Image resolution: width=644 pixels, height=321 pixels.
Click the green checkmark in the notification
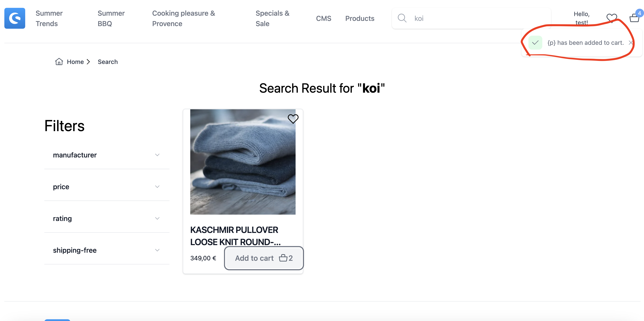click(536, 43)
